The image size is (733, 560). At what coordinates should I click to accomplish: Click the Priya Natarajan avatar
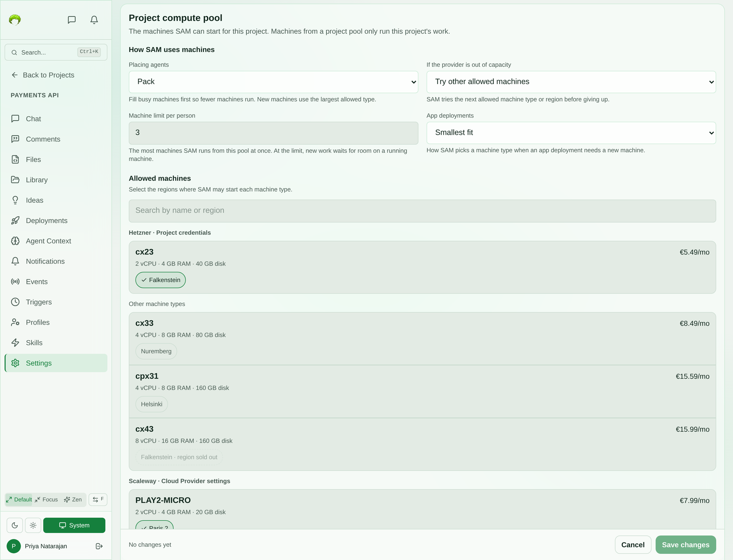tap(14, 546)
